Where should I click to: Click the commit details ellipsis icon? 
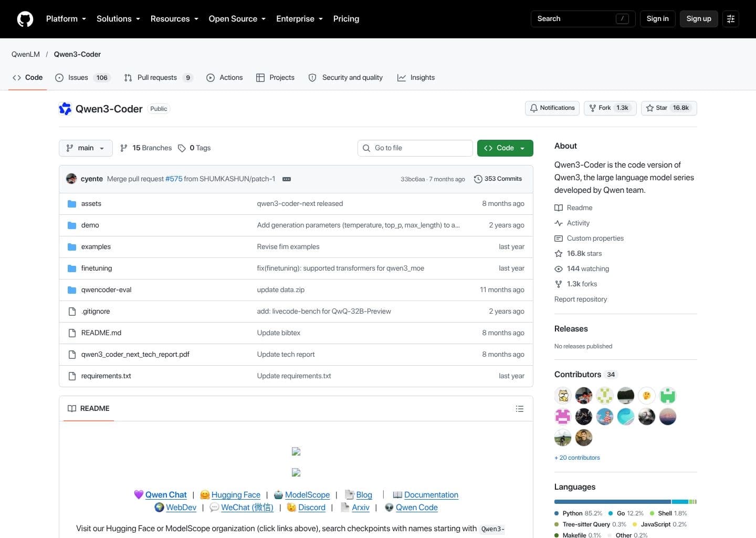287,179
